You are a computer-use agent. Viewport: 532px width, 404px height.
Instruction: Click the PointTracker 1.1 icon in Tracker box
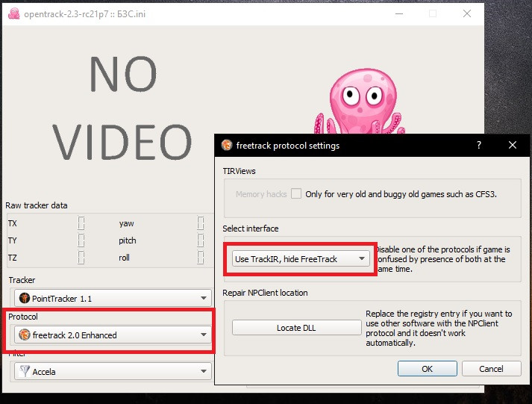[x=24, y=298]
